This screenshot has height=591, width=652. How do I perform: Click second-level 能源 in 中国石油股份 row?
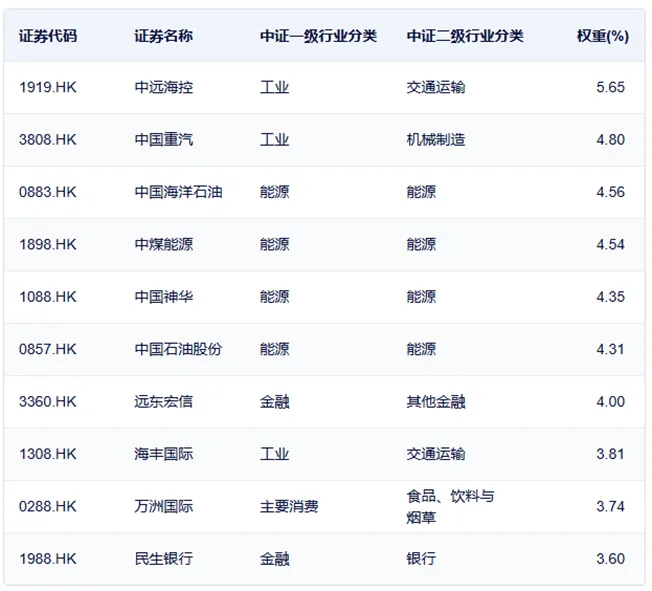tap(421, 349)
